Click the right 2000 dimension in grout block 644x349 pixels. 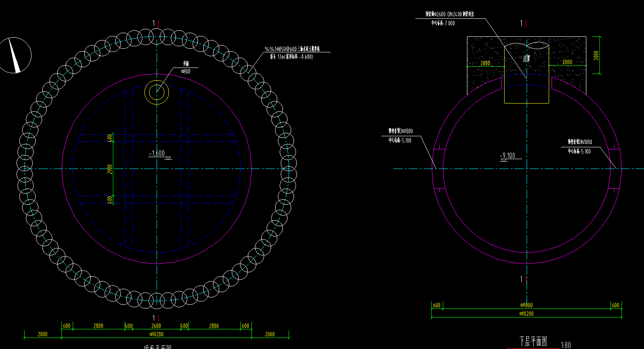(x=567, y=62)
